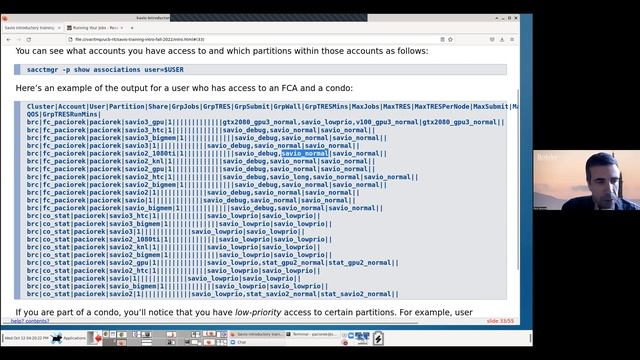Click the page vertical scrollbar
640x360 pixels.
pyautogui.click(x=518, y=180)
